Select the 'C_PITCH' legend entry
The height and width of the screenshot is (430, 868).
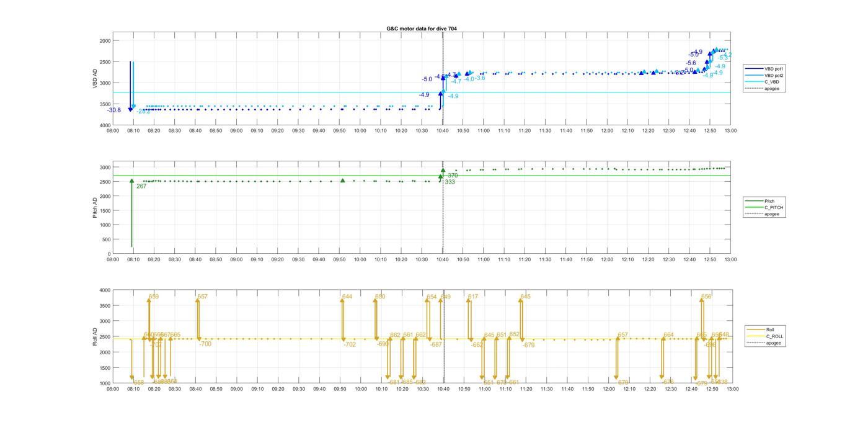[764, 207]
